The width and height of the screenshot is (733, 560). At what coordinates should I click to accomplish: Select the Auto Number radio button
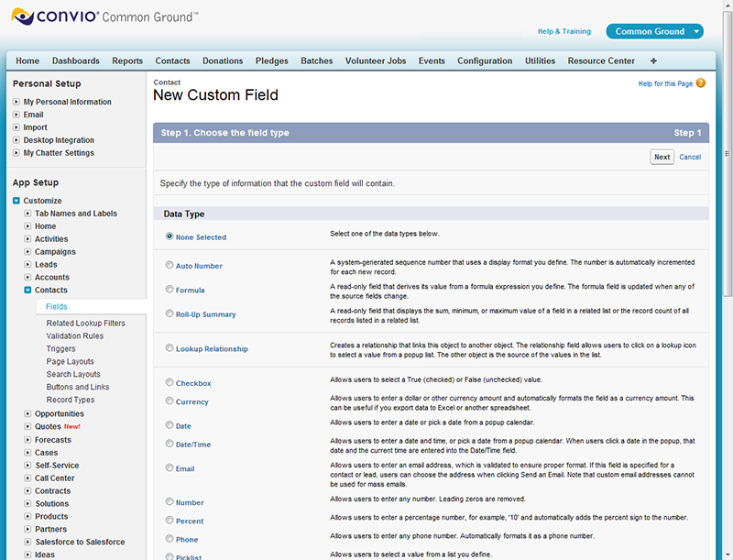point(170,265)
